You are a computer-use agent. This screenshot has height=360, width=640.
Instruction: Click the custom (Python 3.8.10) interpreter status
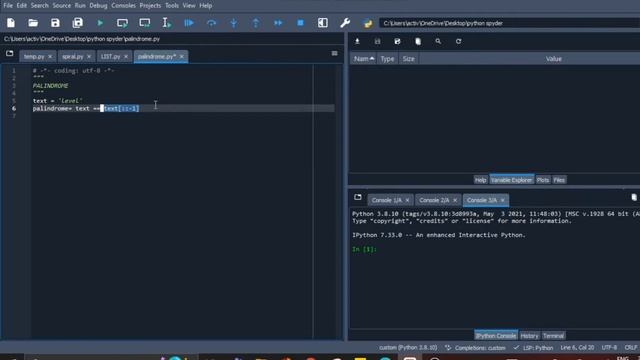408,348
